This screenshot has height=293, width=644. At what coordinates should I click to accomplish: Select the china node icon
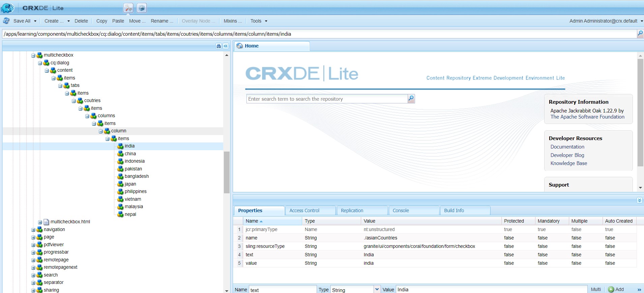(120, 154)
